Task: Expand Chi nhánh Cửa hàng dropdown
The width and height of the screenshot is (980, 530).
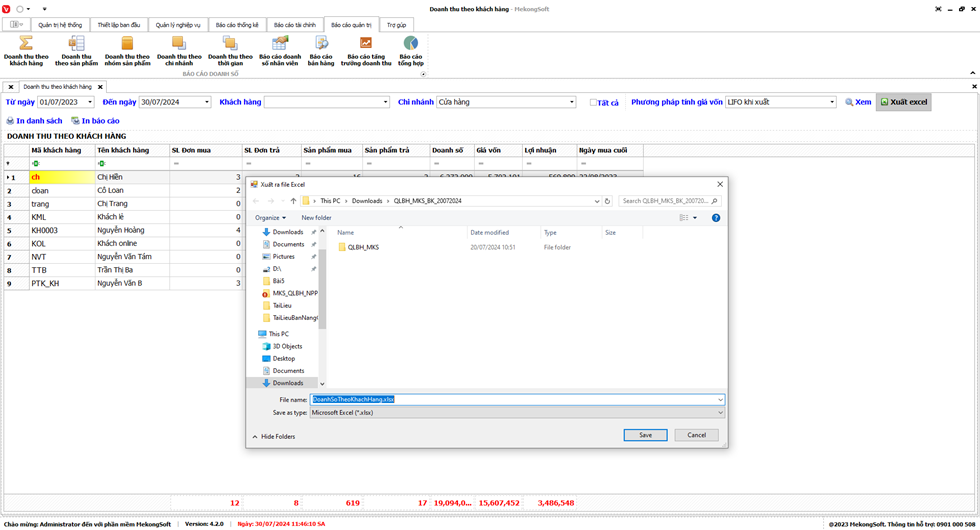Action: coord(572,102)
